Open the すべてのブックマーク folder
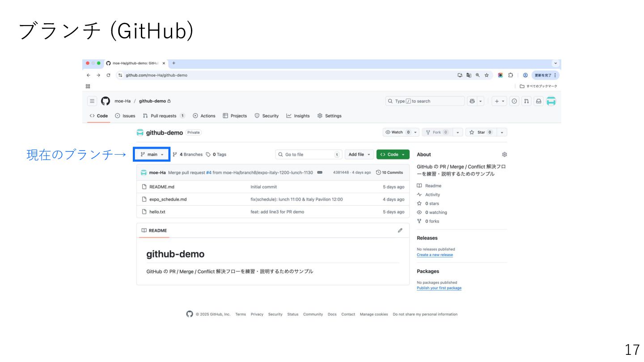 coord(538,86)
